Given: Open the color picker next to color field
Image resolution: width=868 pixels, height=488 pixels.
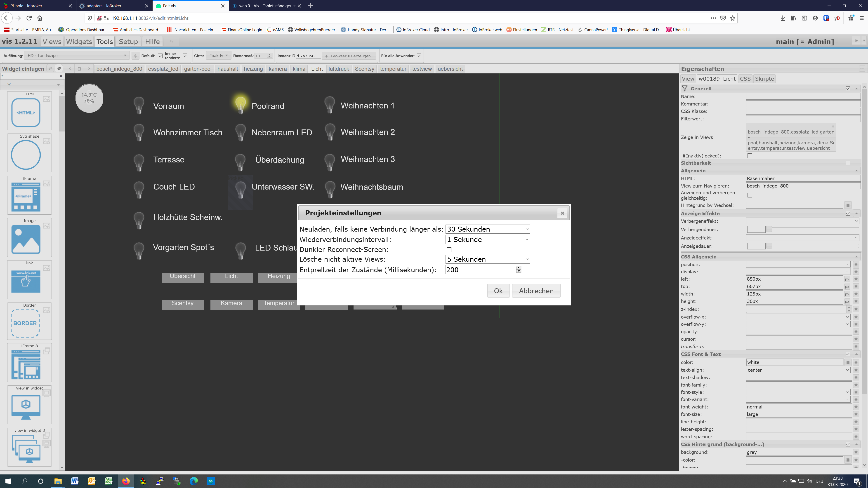Looking at the screenshot, I should pos(848,362).
